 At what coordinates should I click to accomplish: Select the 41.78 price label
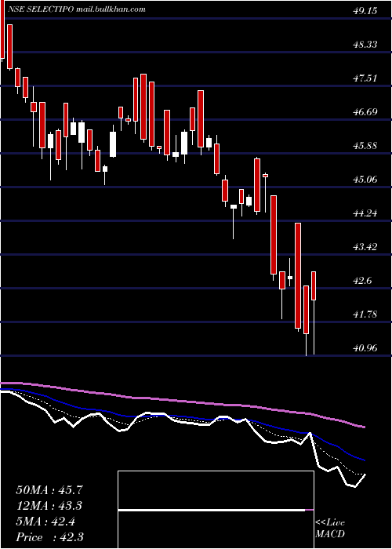(365, 314)
